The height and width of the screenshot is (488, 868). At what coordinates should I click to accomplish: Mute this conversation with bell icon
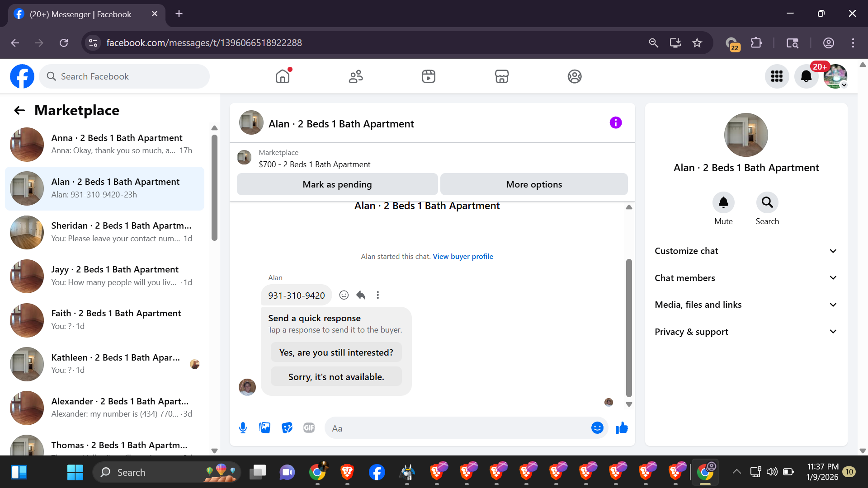coord(723,202)
